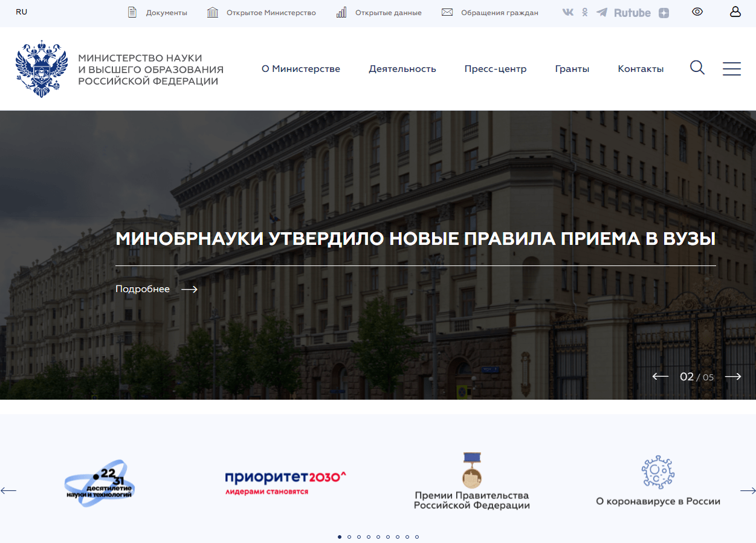Select the eighth logo carousel dot
The image size is (756, 543).
(407, 537)
